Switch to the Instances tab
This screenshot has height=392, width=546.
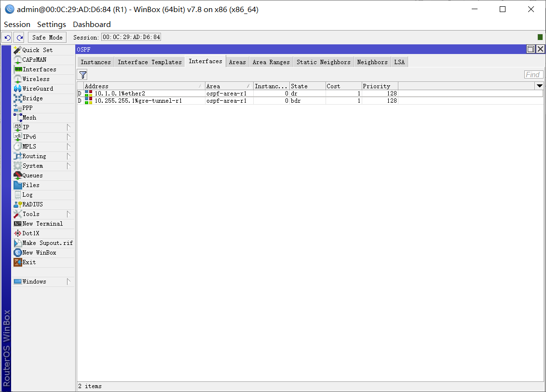(x=96, y=62)
